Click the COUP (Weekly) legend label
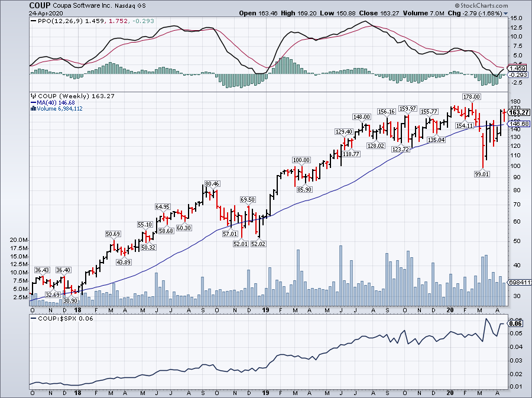Screen dimensions: 532x398 (x=64, y=96)
